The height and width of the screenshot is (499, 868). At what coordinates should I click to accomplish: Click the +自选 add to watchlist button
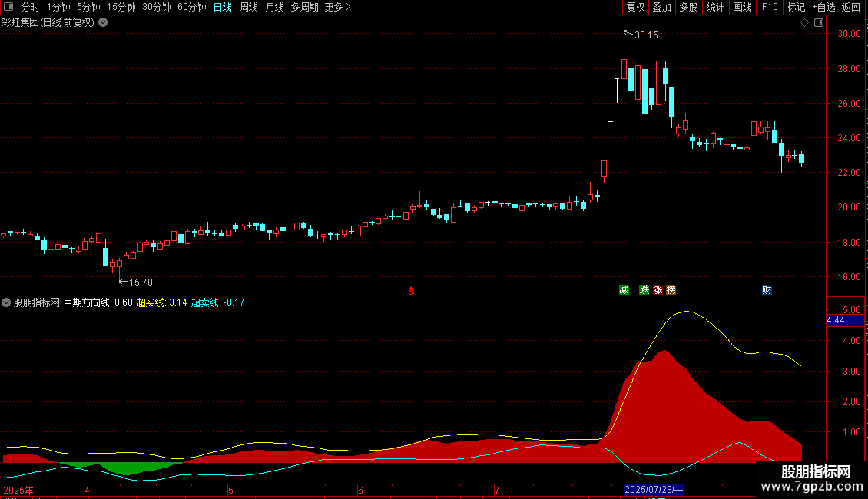coord(823,7)
